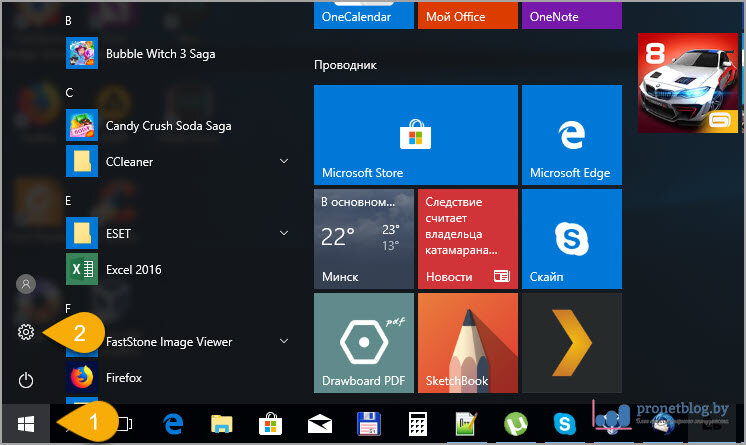Open the OneCalendar tile

(364, 15)
